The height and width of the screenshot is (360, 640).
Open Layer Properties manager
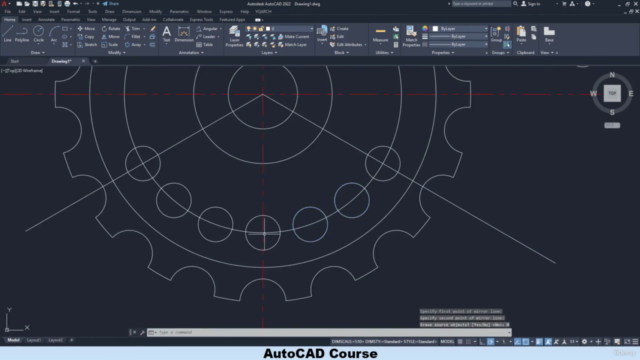tap(234, 36)
